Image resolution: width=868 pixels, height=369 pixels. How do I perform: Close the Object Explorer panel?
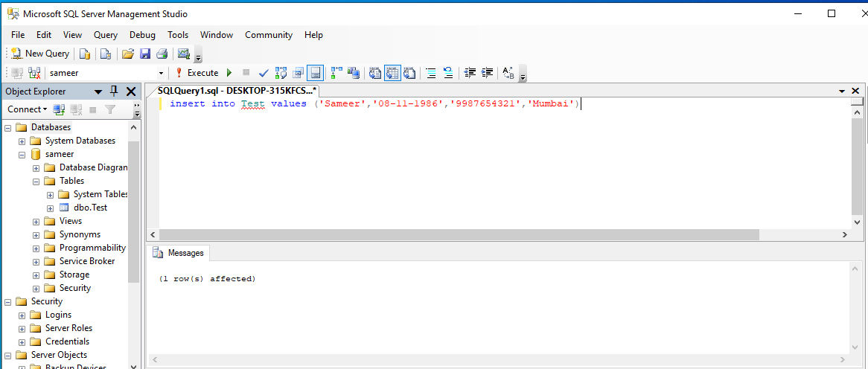tap(131, 92)
